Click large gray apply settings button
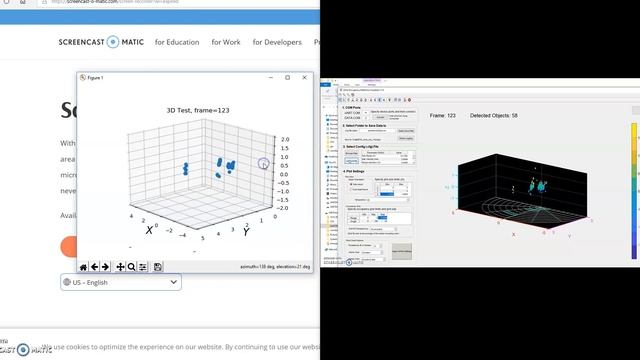Screen dimensions: 640x360 [x=402, y=251]
